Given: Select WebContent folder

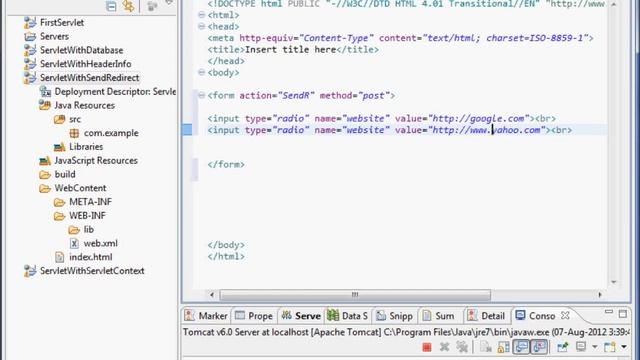Looking at the screenshot, I should click(x=80, y=188).
